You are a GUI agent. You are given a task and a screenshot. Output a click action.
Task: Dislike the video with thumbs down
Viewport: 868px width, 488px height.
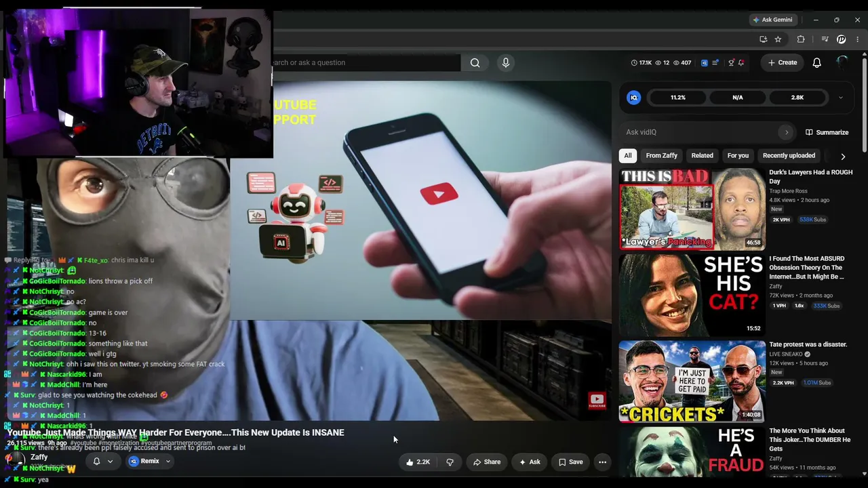click(450, 462)
